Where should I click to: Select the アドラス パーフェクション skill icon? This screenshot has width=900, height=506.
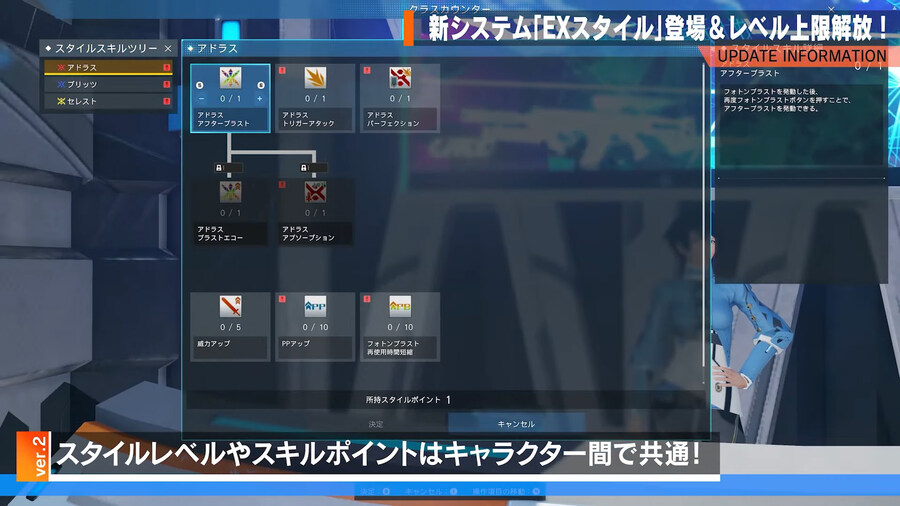click(x=399, y=79)
